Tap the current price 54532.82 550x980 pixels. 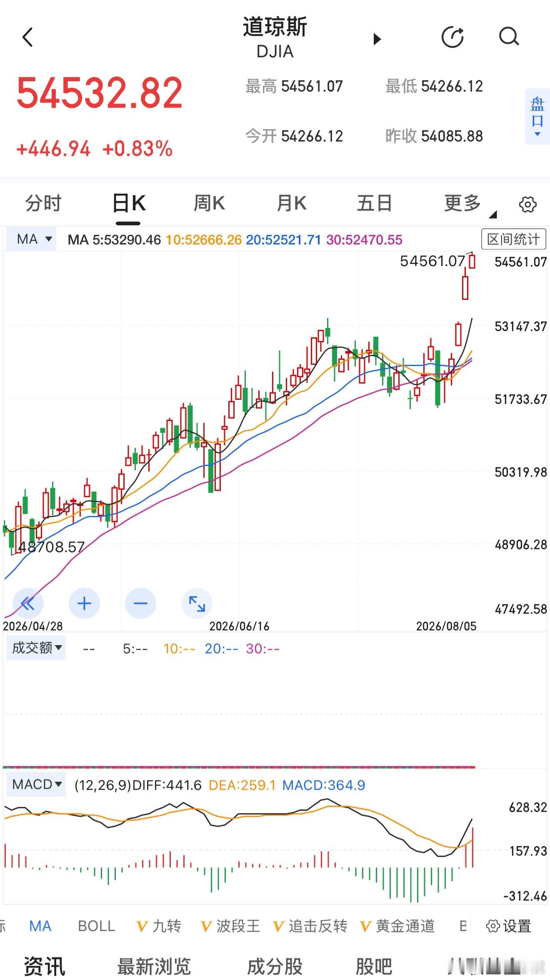[x=100, y=92]
